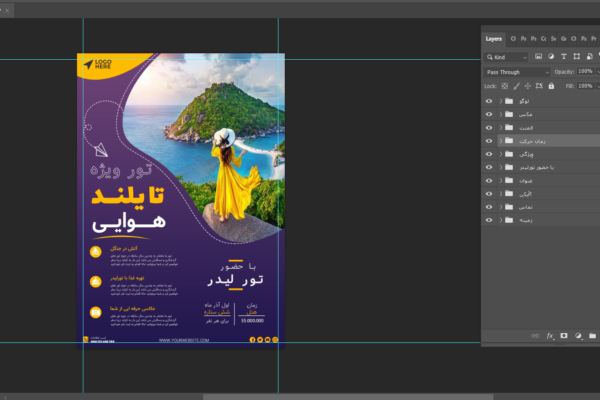The height and width of the screenshot is (400, 600).
Task: Click the Fill percentage field
Action: (x=585, y=87)
